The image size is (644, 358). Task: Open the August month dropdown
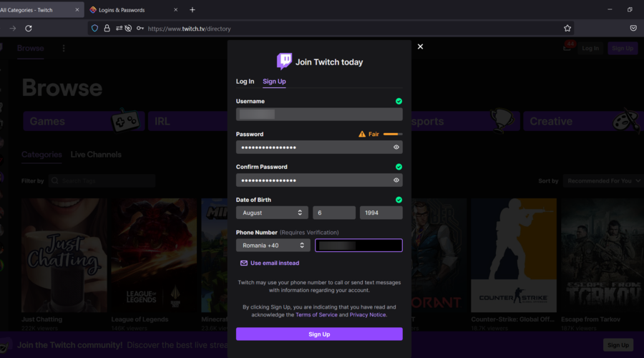click(x=271, y=213)
